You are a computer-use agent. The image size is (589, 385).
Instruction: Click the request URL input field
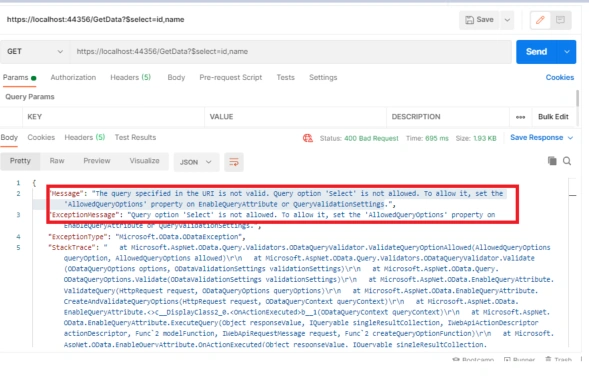[x=291, y=52]
